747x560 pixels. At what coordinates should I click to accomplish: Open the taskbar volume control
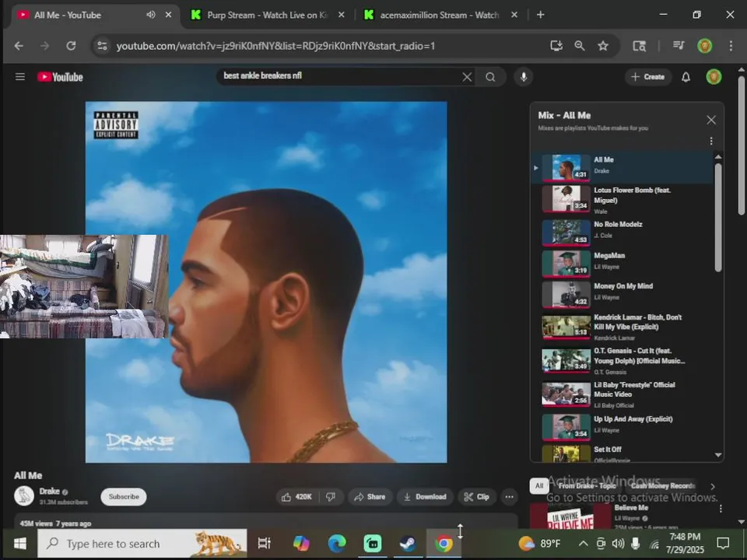tap(618, 544)
